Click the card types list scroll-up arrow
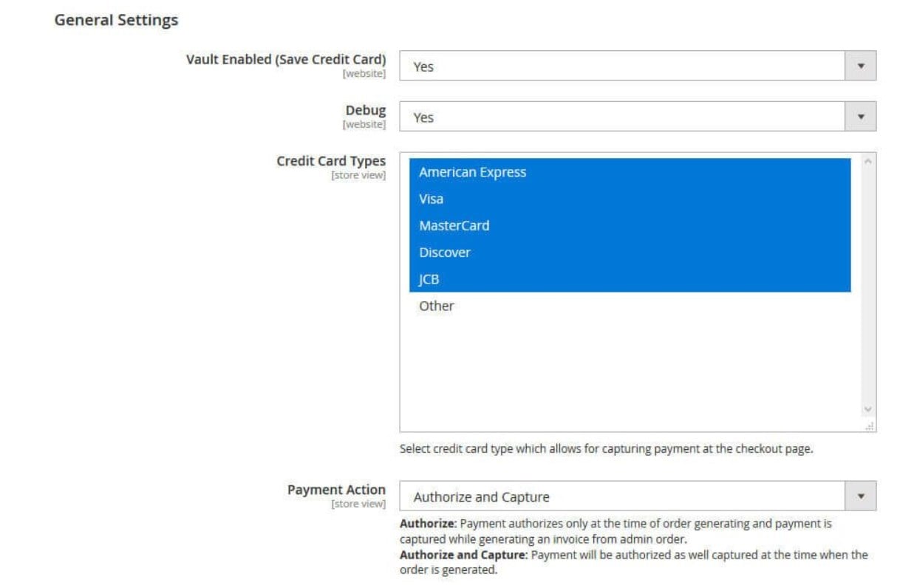The width and height of the screenshot is (897, 588). click(868, 161)
